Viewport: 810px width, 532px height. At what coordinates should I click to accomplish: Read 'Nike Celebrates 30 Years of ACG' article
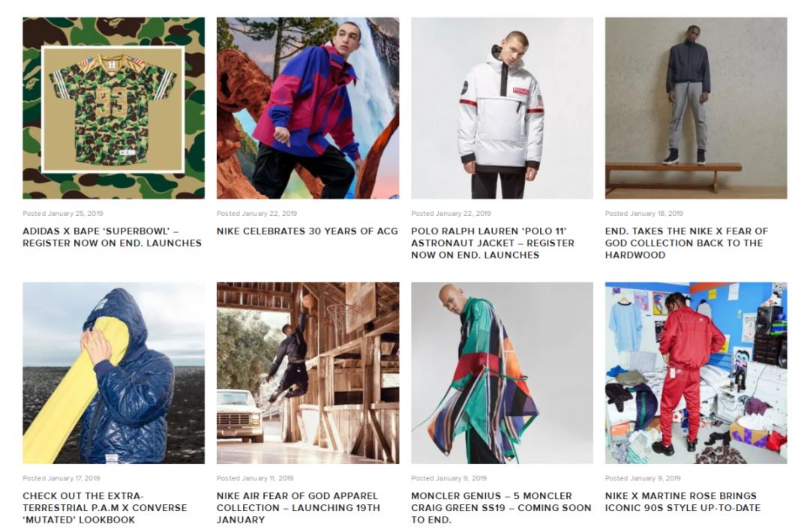(307, 232)
